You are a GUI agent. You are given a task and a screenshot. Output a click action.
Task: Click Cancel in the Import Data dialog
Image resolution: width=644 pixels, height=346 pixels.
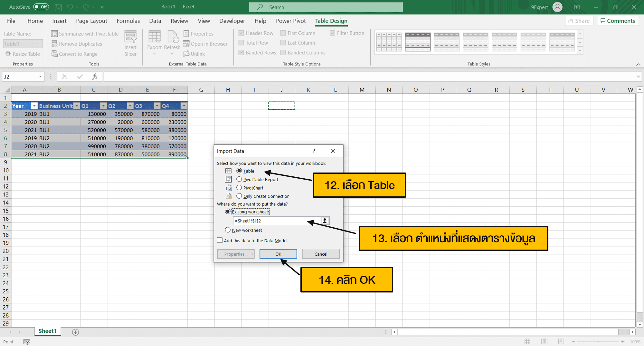click(x=320, y=254)
